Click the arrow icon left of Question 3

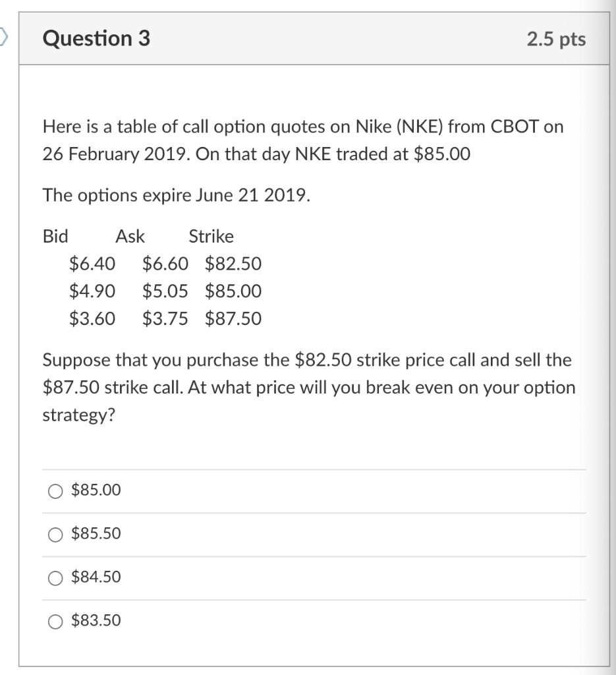[x=3, y=36]
